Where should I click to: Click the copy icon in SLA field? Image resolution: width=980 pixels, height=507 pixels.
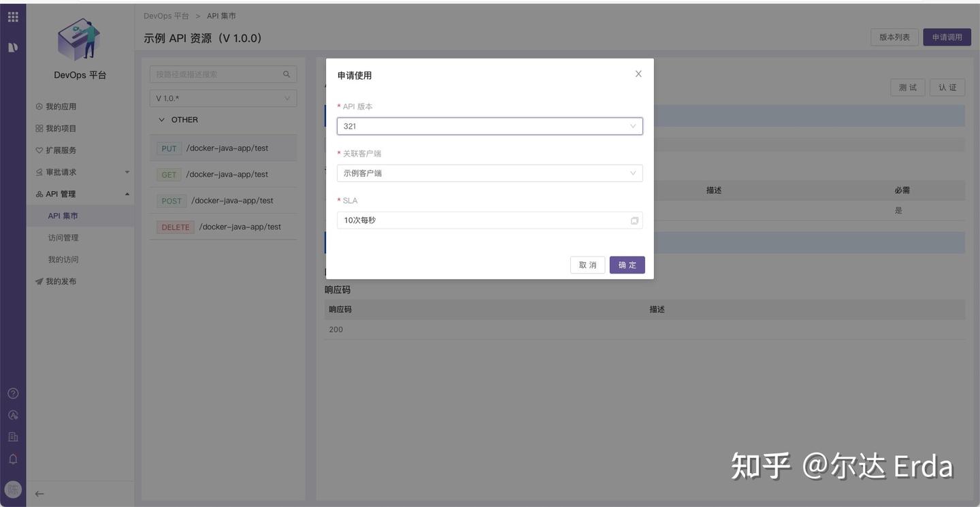[x=634, y=220]
